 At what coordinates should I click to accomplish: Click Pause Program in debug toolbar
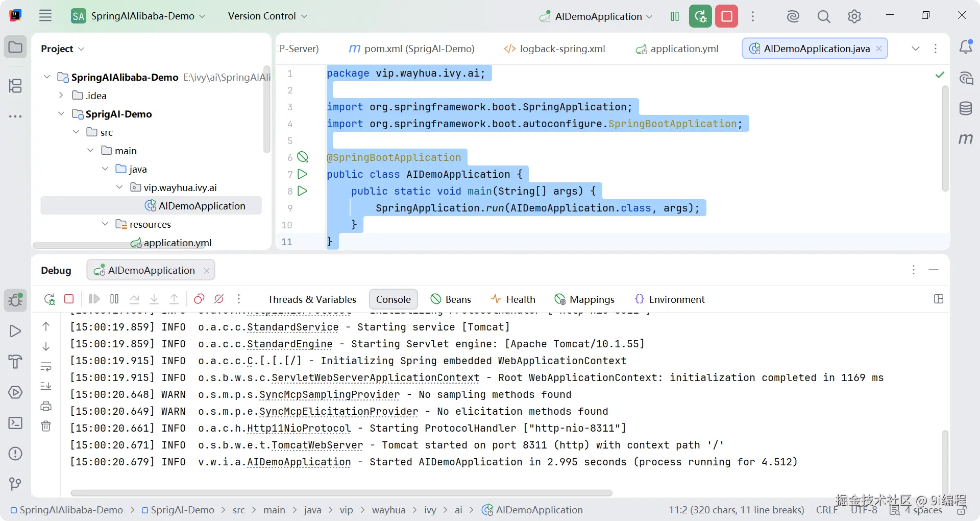114,299
